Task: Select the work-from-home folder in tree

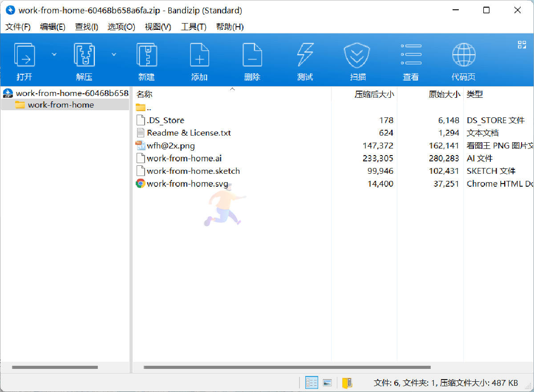Action: [x=65, y=105]
